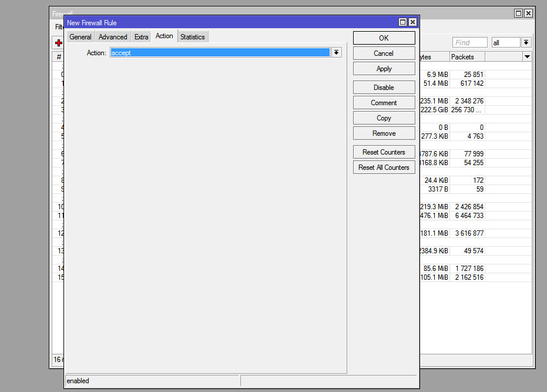Screen dimensions: 547x392
Task: Open the Advanced tab
Action: pos(113,37)
